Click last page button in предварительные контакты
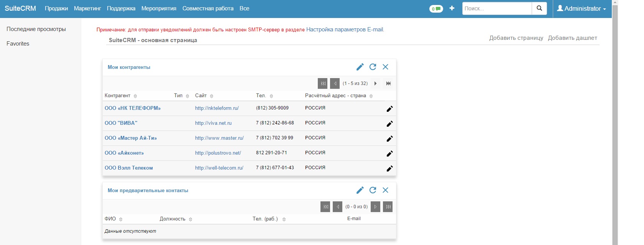Image resolution: width=644 pixels, height=245 pixels. pos(388,207)
